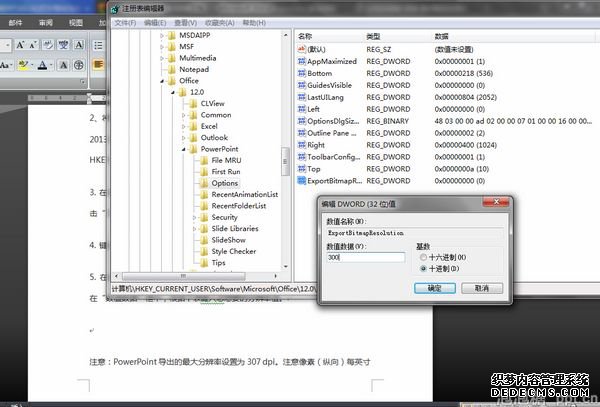The height and width of the screenshot is (407, 600).
Task: Click 取消 button in DWORD dialog
Action: pyautogui.click(x=482, y=288)
